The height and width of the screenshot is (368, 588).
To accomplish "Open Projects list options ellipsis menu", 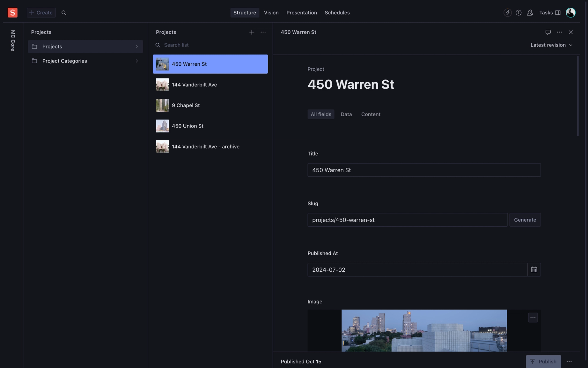I will coord(263,32).
